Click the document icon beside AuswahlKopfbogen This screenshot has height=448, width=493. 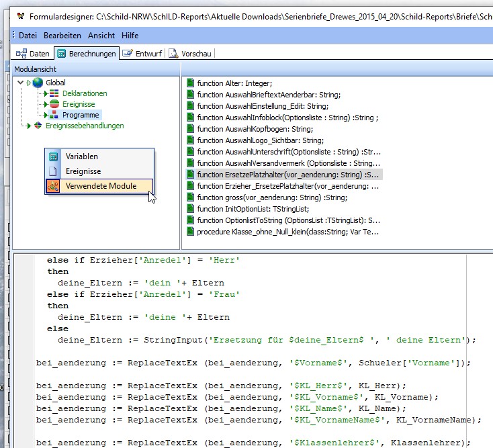click(190, 128)
